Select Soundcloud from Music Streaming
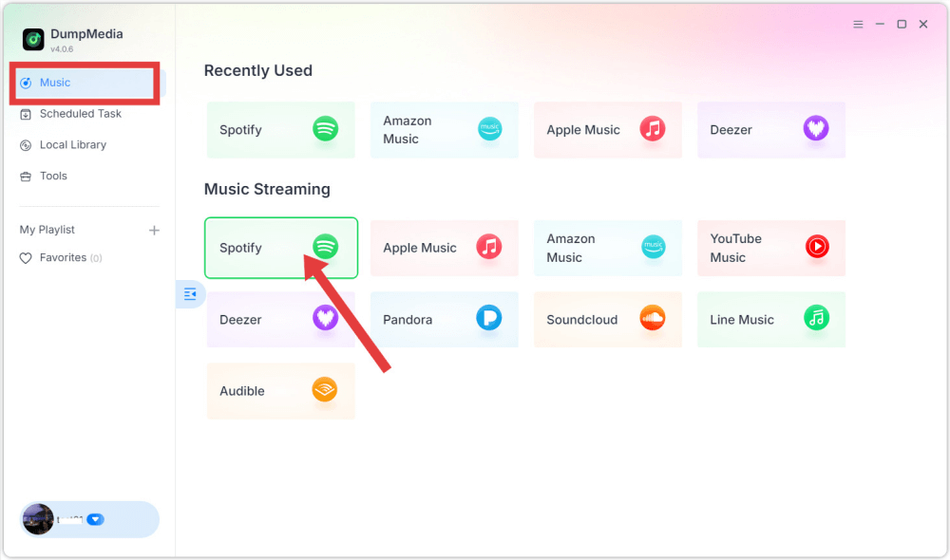This screenshot has height=560, width=950. point(607,320)
